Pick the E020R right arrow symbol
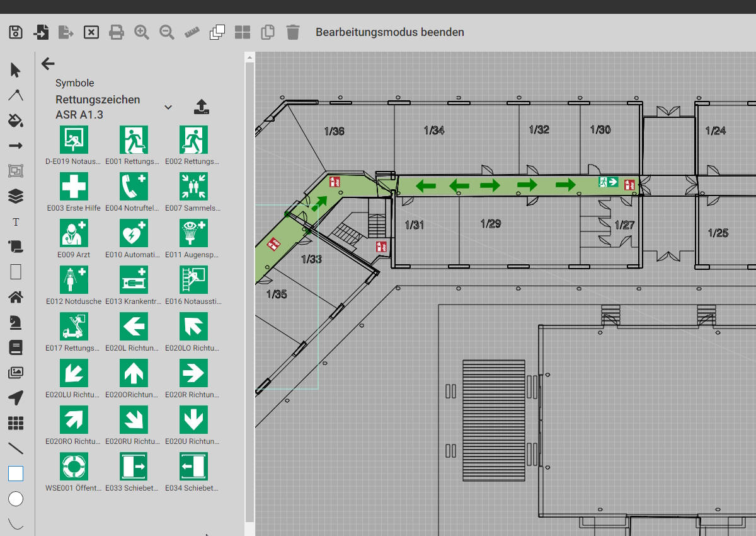The height and width of the screenshot is (536, 756). (193, 373)
